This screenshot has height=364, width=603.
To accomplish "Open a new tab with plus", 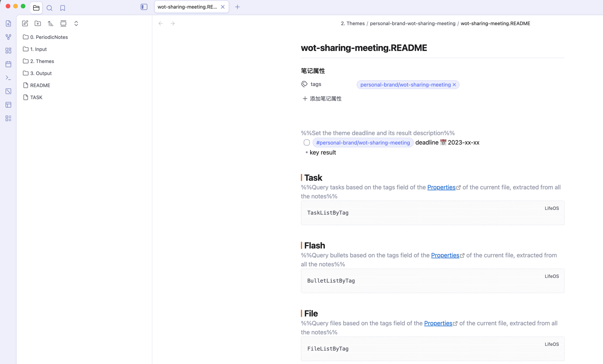I will point(237,7).
